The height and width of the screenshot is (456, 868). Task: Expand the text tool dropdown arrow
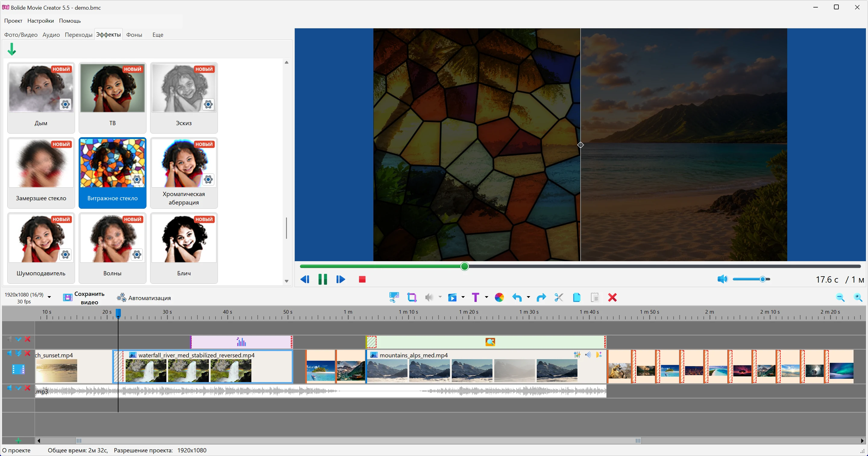[486, 297]
